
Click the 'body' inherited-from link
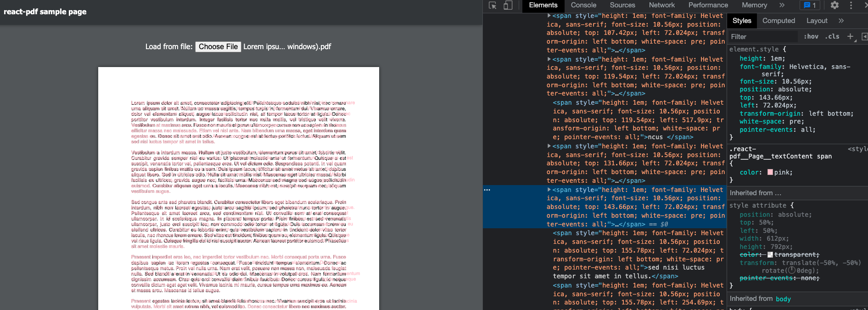783,299
